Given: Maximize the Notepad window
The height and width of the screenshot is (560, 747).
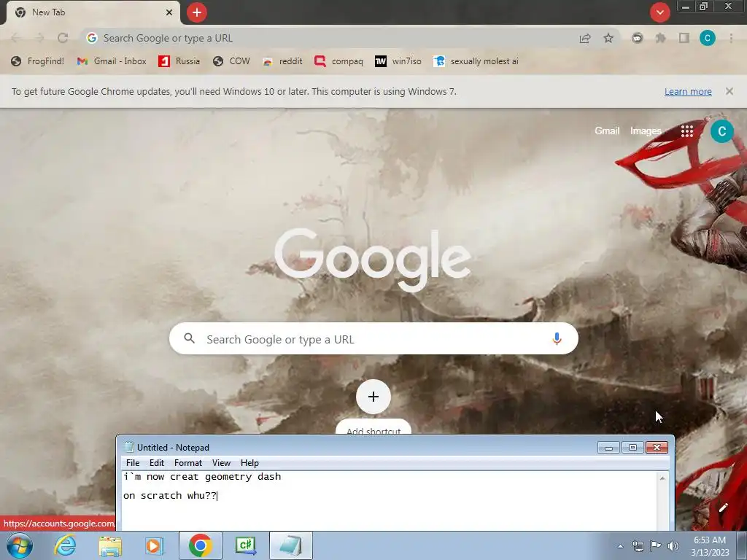Looking at the screenshot, I should [632, 447].
